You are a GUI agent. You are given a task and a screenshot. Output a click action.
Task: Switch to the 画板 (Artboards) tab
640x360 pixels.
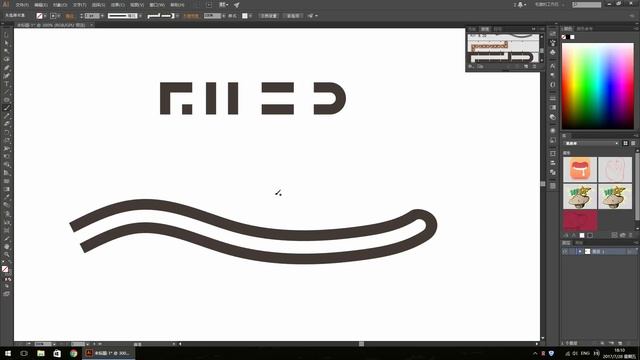click(x=579, y=243)
